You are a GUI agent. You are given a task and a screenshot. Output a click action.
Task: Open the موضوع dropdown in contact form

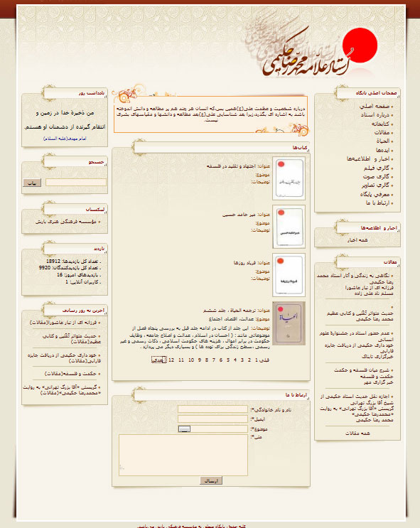pyautogui.click(x=212, y=429)
